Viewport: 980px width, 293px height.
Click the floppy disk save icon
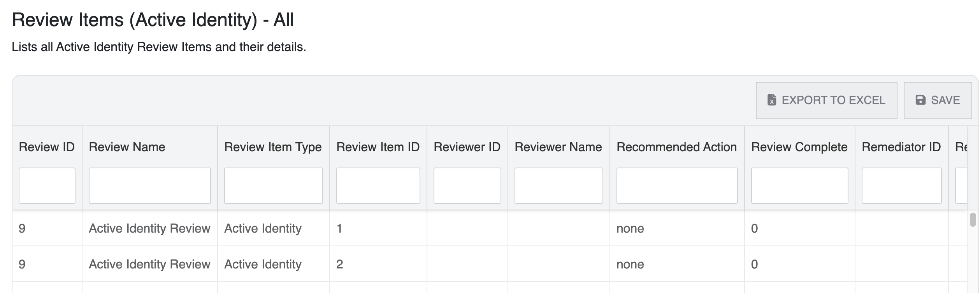click(920, 100)
